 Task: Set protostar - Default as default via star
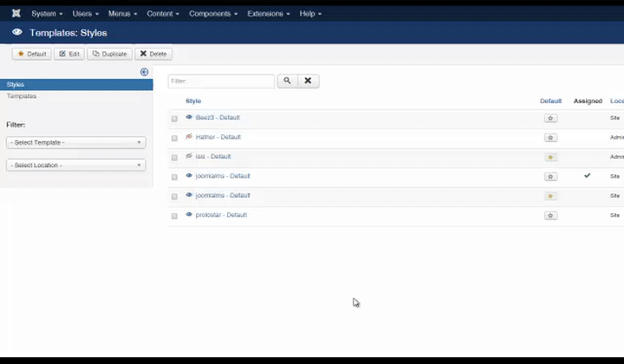click(551, 216)
